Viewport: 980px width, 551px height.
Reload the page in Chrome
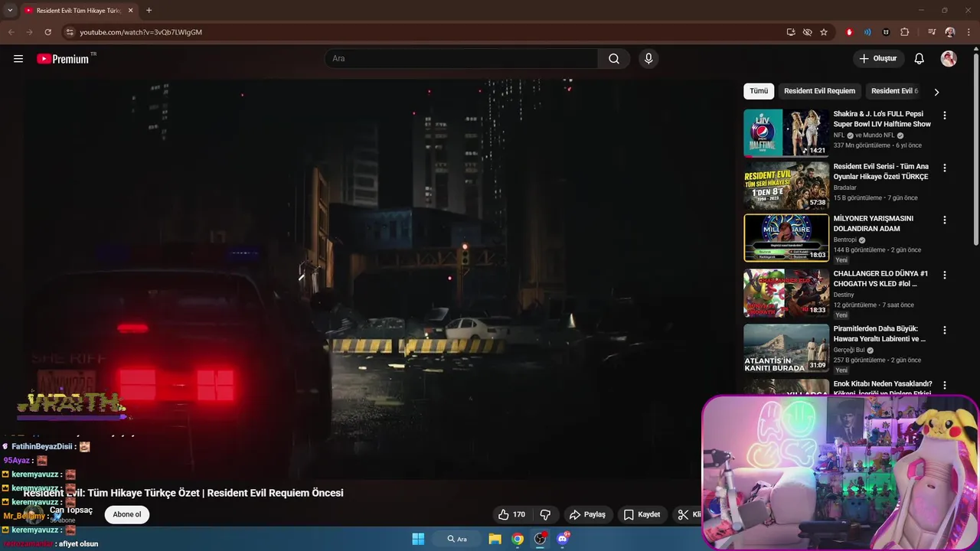coord(47,32)
